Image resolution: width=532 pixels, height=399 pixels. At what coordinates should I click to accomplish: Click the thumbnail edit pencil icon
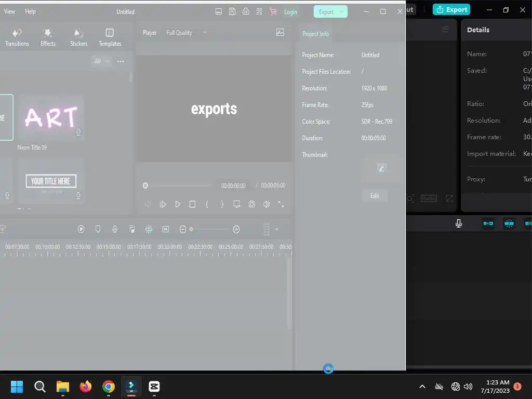click(381, 168)
